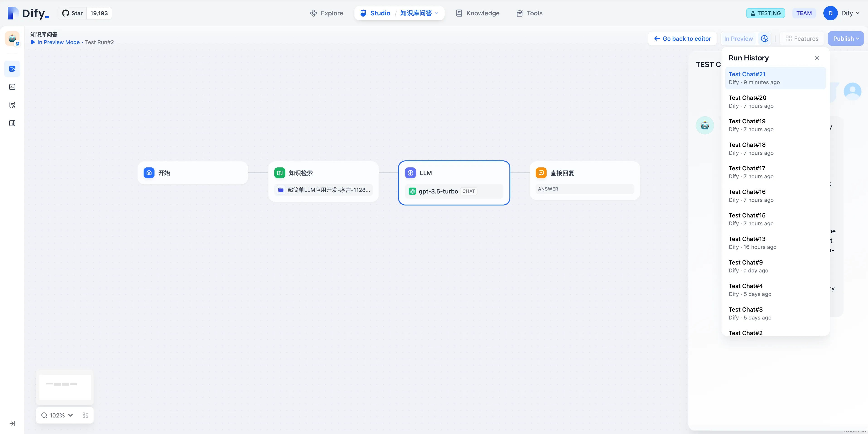Expand the Publish dropdown

(846, 39)
